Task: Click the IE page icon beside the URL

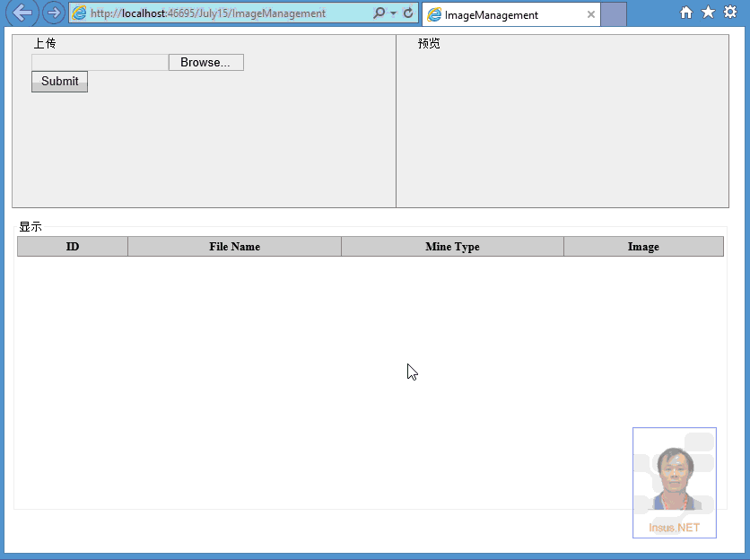Action: click(x=80, y=13)
